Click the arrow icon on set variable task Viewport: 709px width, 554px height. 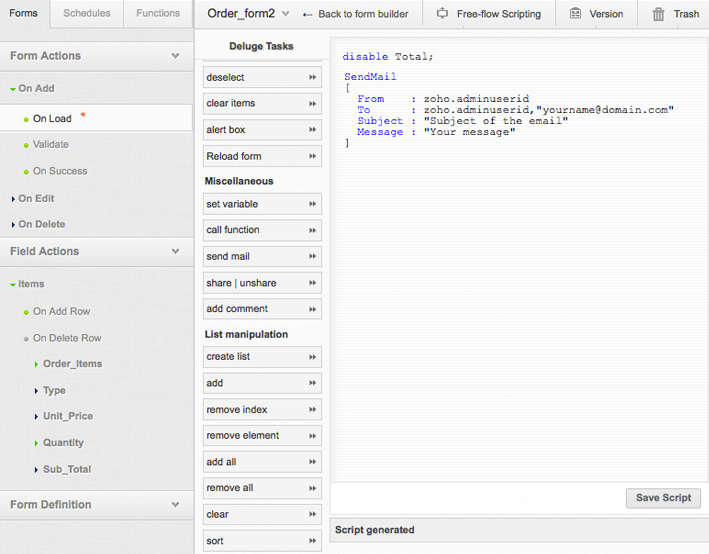(313, 204)
